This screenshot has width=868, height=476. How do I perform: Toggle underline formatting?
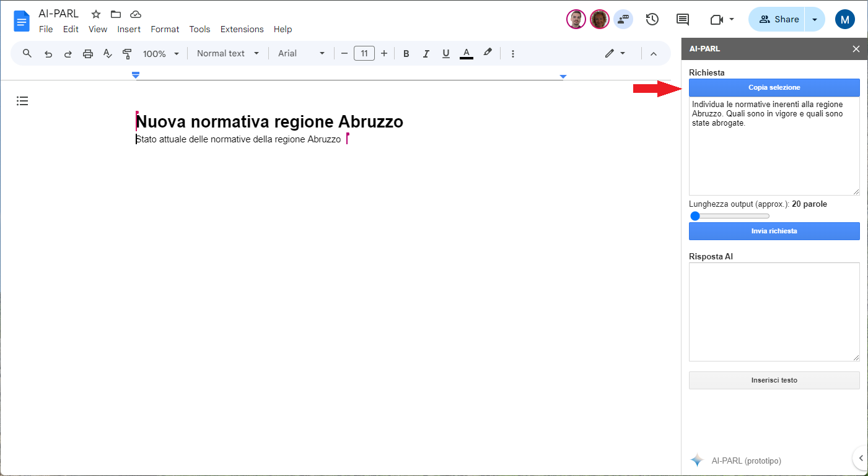[445, 54]
